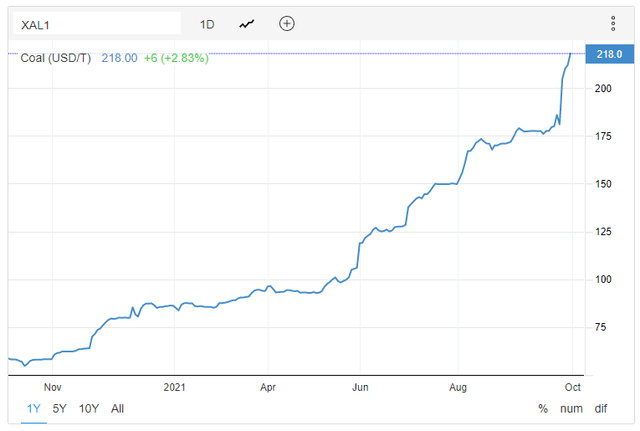Click the 218.00 legend value
Image resolution: width=640 pixels, height=431 pixels.
[120, 58]
